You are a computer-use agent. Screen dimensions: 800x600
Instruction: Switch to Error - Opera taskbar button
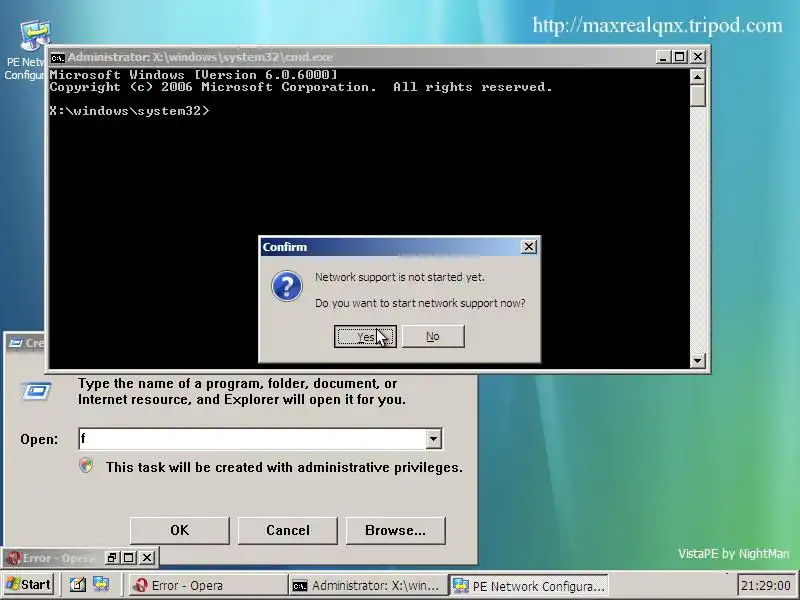207,585
